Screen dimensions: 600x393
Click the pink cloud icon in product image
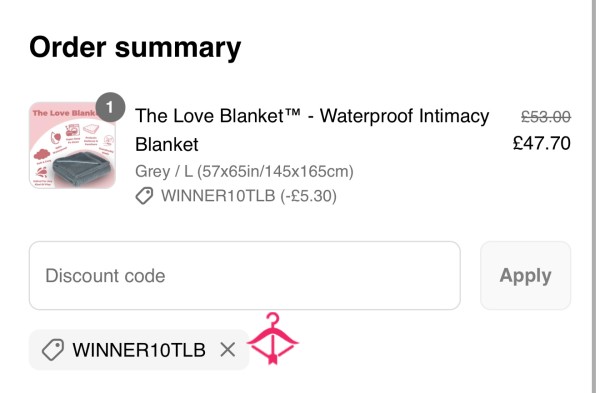click(42, 154)
